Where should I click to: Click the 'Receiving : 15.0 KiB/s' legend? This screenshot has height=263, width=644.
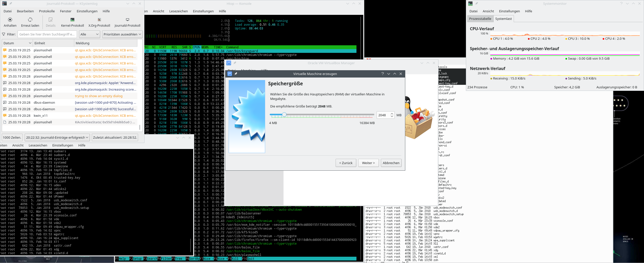[x=508, y=78]
